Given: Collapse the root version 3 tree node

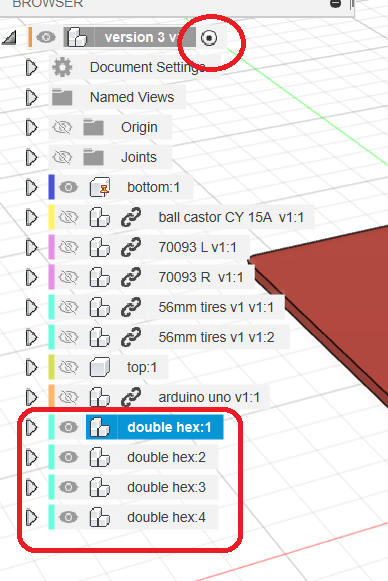Looking at the screenshot, I should (9, 37).
